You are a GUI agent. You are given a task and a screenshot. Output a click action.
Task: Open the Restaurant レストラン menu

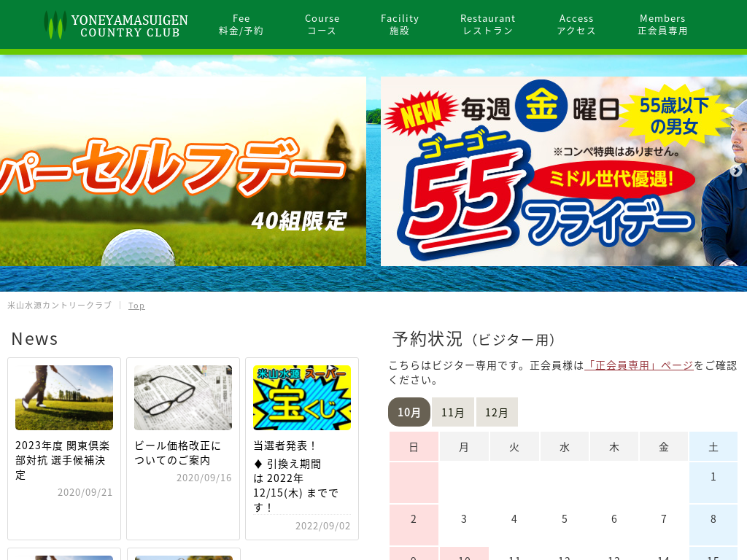coord(488,25)
